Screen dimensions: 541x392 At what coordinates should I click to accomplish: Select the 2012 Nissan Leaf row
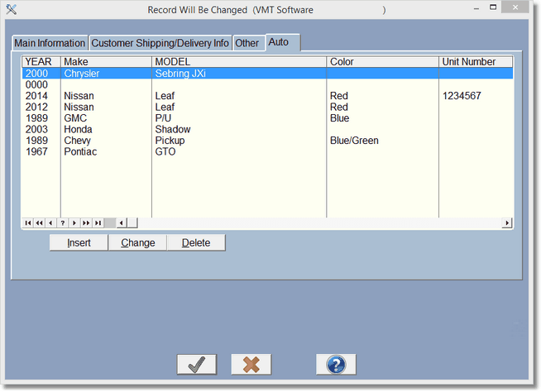267,107
